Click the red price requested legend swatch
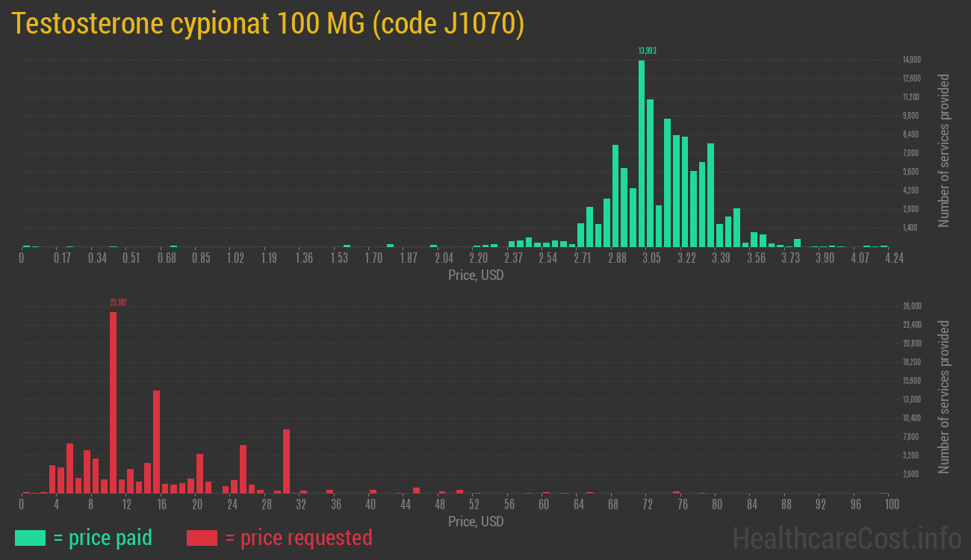Image resolution: width=971 pixels, height=560 pixels. 202,538
